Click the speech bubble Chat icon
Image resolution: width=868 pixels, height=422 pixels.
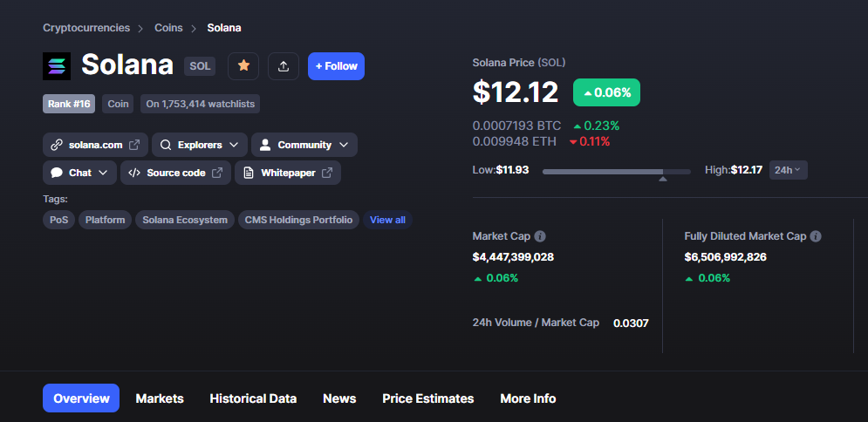coord(57,173)
